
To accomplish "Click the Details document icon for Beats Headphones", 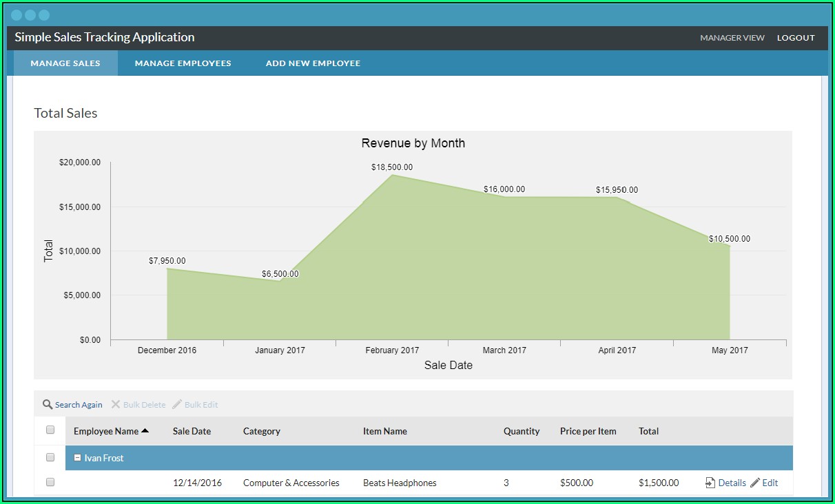I will coord(710,483).
